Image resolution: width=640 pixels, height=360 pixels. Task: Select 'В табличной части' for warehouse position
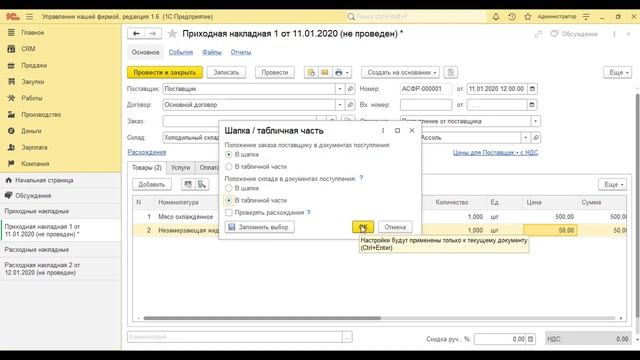[229, 200]
